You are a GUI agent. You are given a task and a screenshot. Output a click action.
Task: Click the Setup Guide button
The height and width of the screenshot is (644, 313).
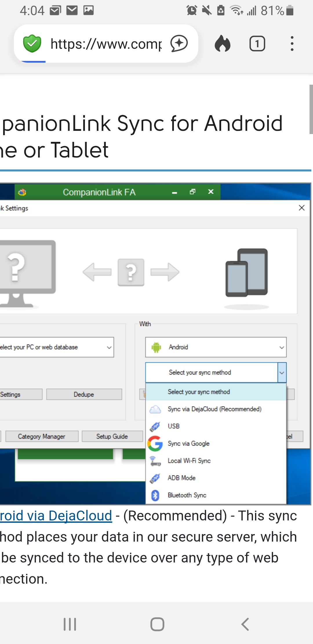[x=112, y=436]
